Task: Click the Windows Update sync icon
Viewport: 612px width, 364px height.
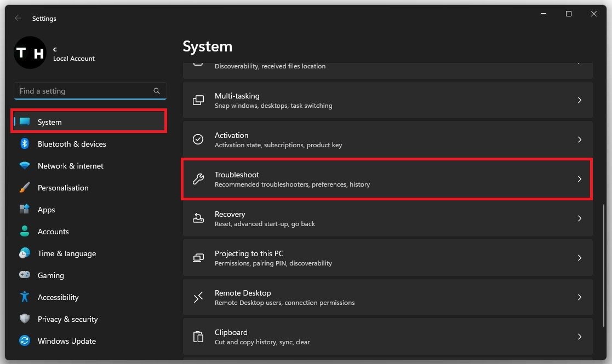Action: (25, 341)
